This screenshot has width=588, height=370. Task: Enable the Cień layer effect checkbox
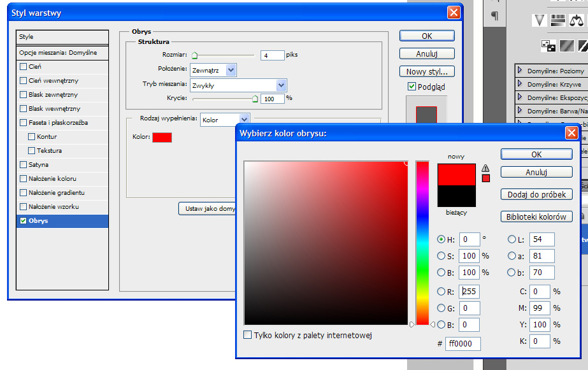(24, 67)
